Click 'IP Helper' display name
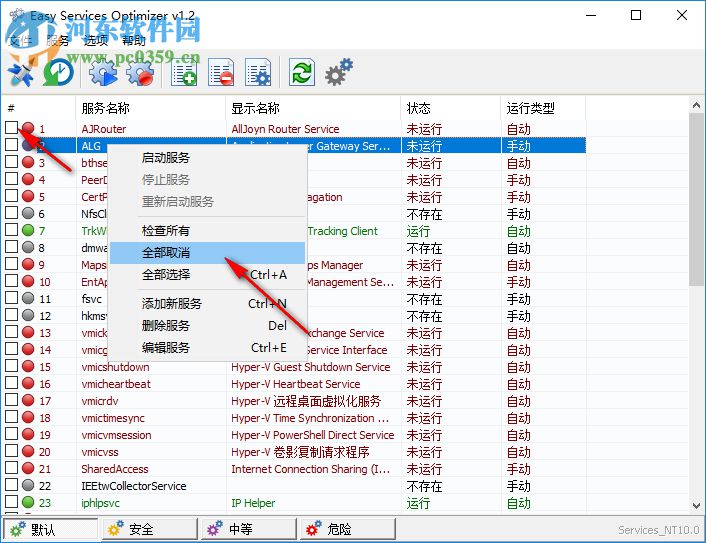 [x=253, y=503]
